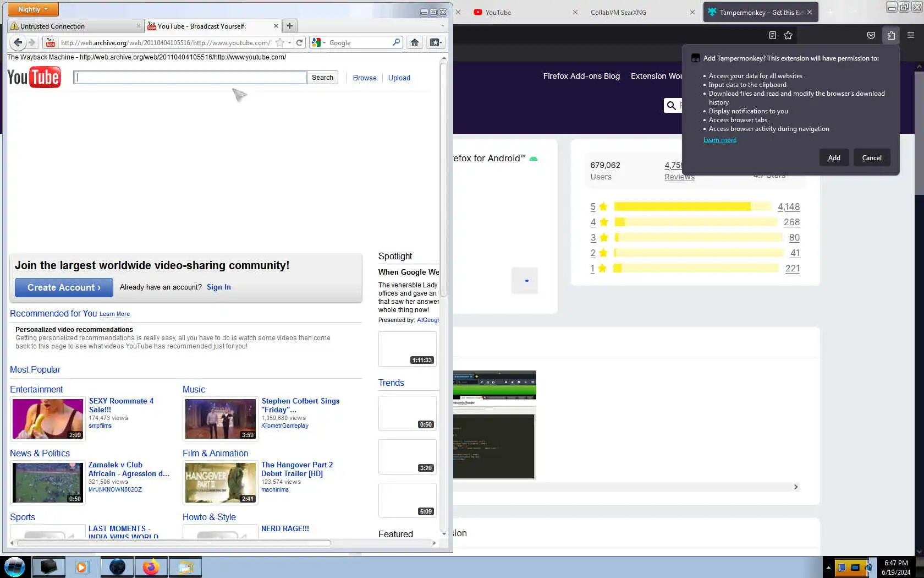Click the Sign In link

pyautogui.click(x=219, y=287)
